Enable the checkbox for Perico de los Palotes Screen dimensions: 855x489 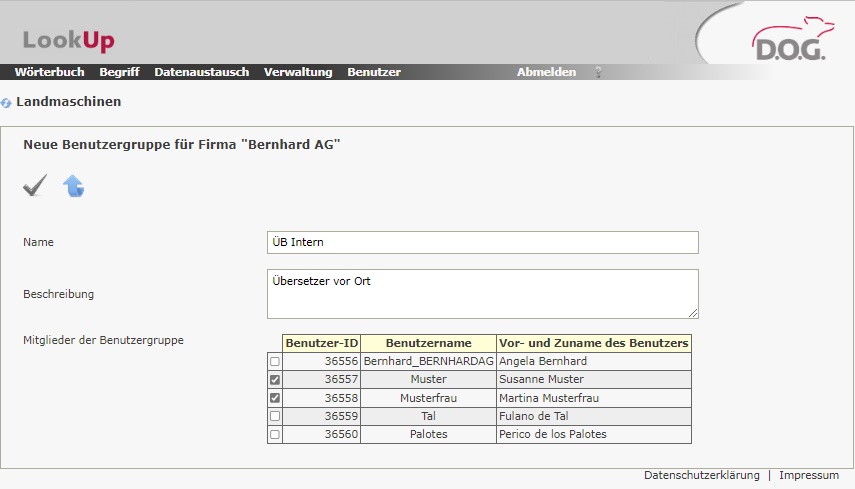click(275, 435)
